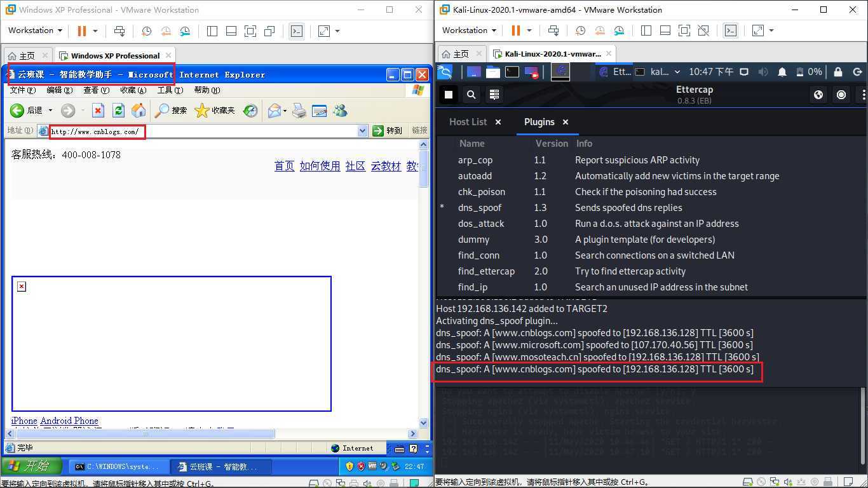Click the IE Print icon
The image size is (868, 488).
299,111
